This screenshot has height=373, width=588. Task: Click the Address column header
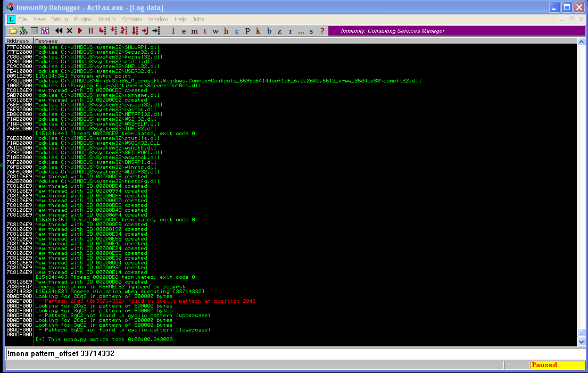[19, 40]
